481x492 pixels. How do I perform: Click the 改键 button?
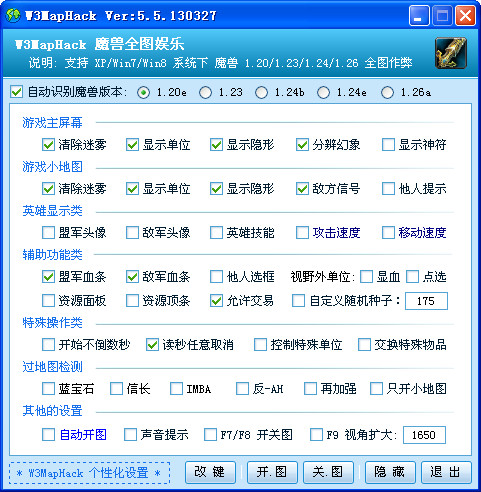pyautogui.click(x=210, y=472)
